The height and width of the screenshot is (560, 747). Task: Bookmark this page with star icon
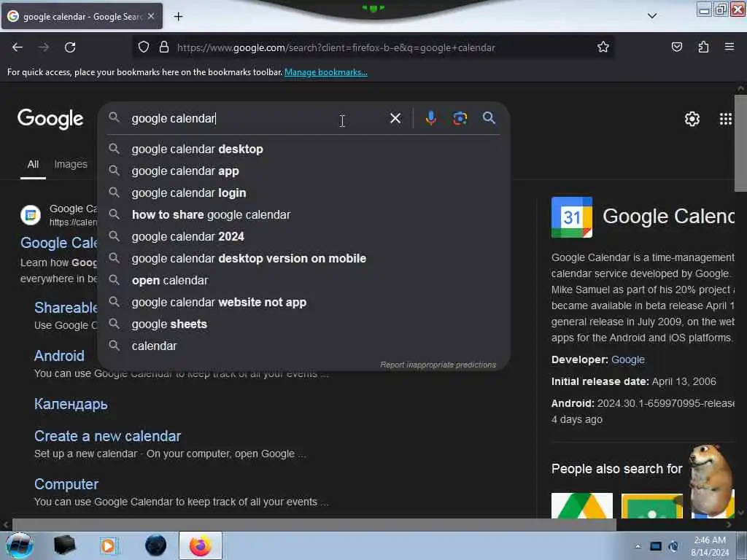pyautogui.click(x=603, y=47)
